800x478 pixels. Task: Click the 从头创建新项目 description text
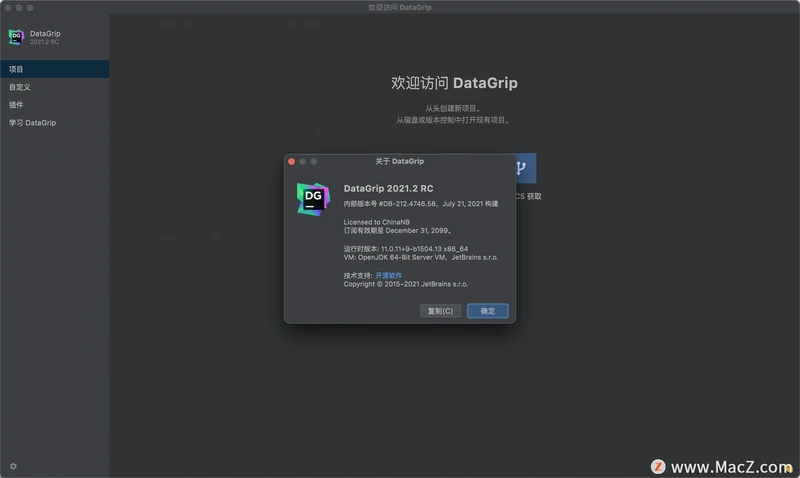pyautogui.click(x=453, y=108)
